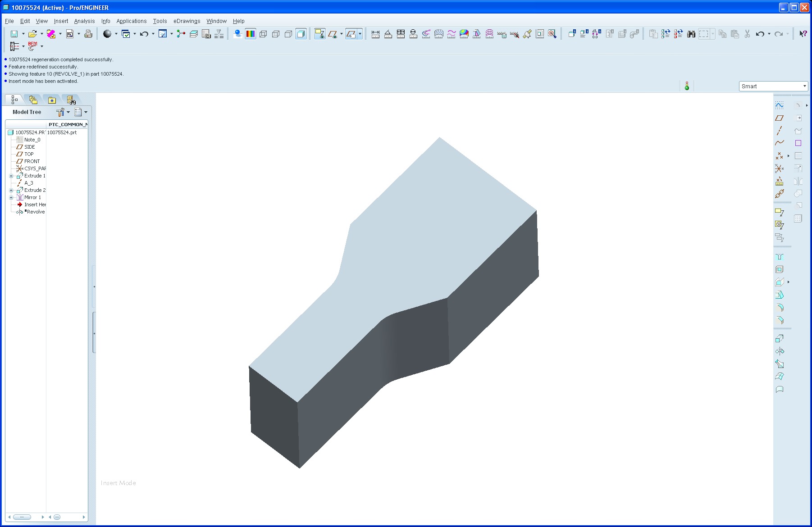
Task: Open the eDrawings menu
Action: point(187,21)
